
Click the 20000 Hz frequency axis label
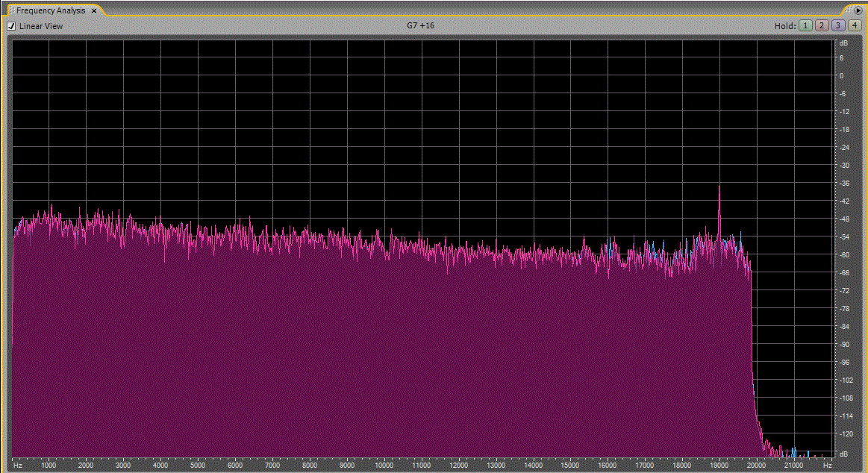click(x=756, y=465)
